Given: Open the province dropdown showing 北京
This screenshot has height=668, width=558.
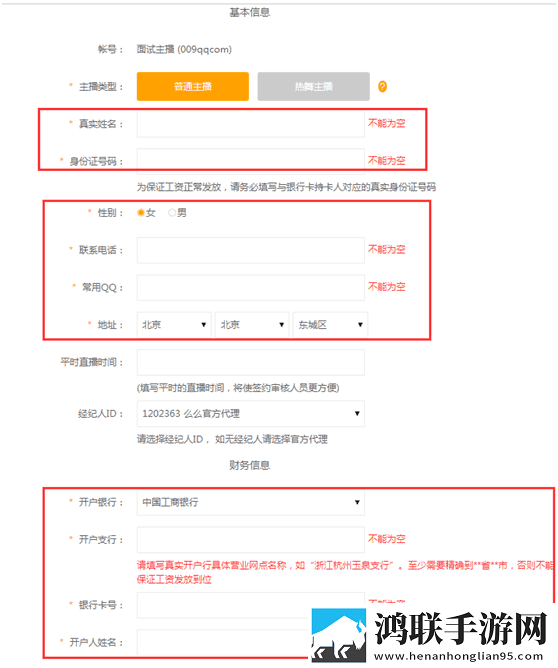Looking at the screenshot, I should pyautogui.click(x=174, y=325).
